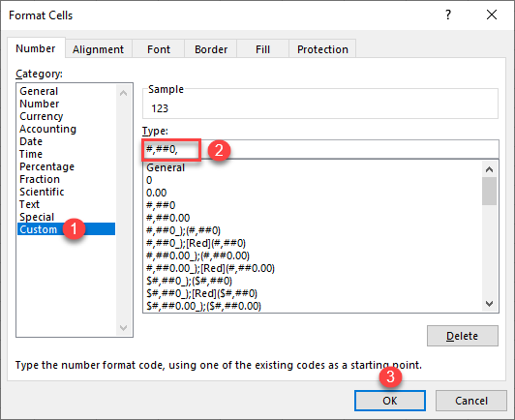Click the Category list scroll-up arrow
Viewport: 515px width, 420px height.
(x=124, y=93)
